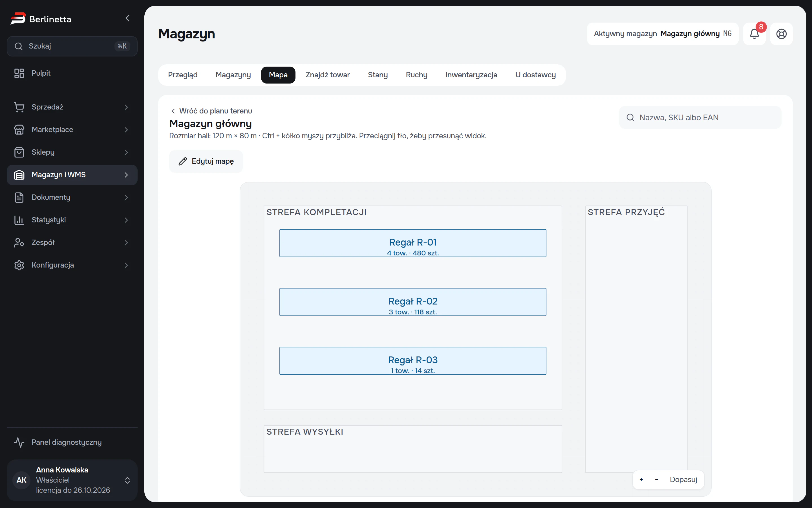
Task: Expand the Dokumenty chevron
Action: click(x=126, y=197)
